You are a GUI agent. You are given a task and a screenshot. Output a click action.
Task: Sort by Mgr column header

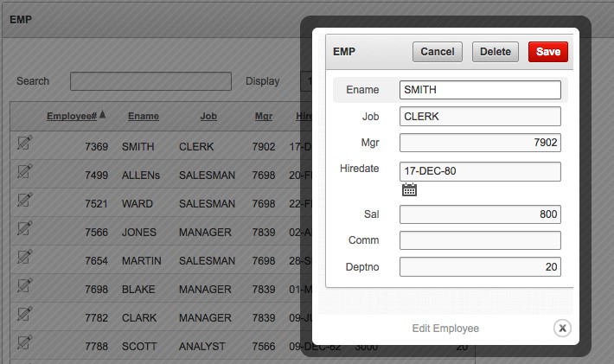pos(264,116)
